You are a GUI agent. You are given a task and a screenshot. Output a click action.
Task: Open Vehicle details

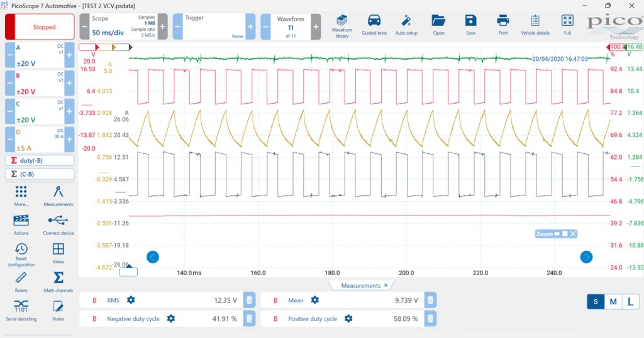535,25
